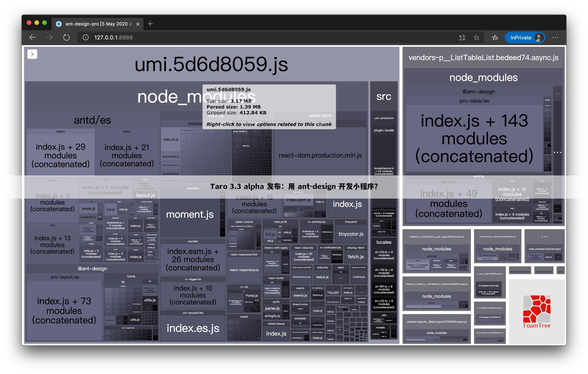
Task: Select the umi.5d6d8059.js chunk title
Action: pyautogui.click(x=211, y=64)
